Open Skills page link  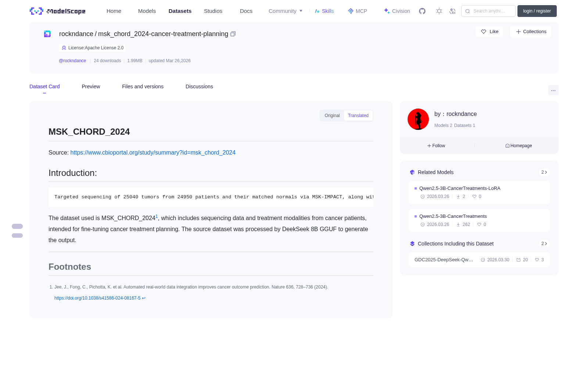pyautogui.click(x=325, y=11)
